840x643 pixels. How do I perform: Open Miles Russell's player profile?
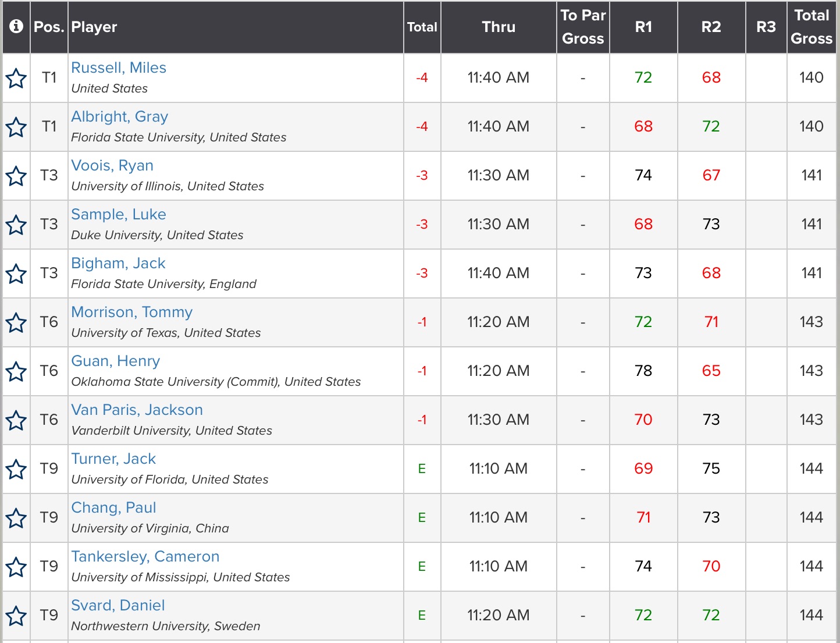119,68
